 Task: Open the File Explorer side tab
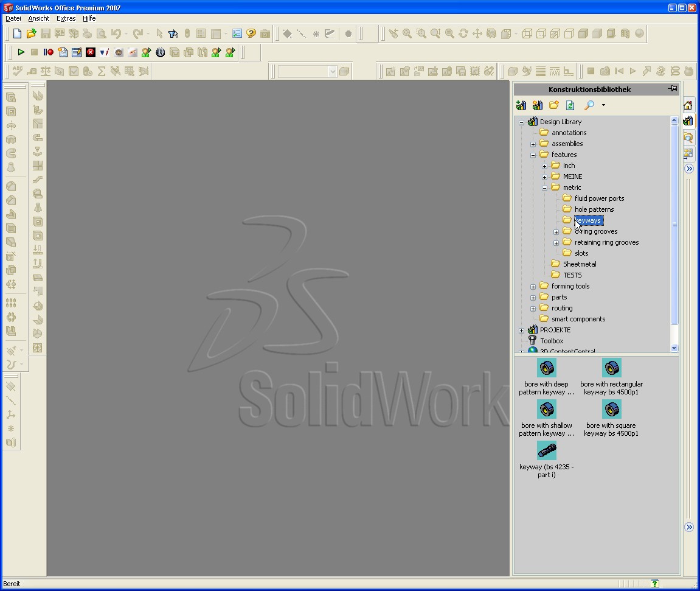pos(688,137)
